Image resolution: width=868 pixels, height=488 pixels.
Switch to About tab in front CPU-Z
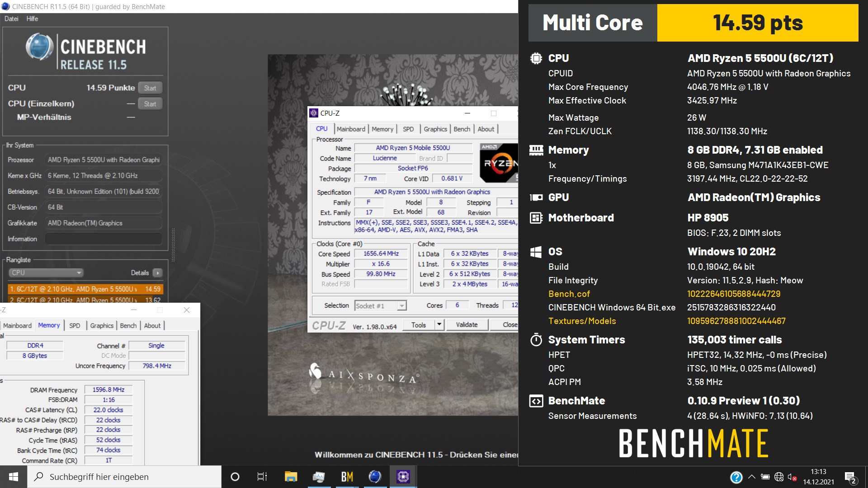point(486,129)
